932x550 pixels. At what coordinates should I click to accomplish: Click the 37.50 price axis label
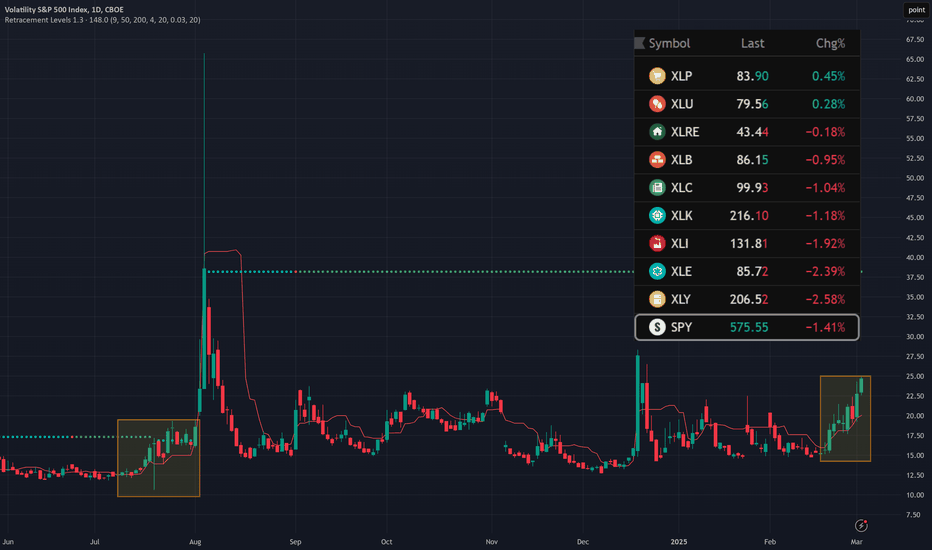coord(915,277)
